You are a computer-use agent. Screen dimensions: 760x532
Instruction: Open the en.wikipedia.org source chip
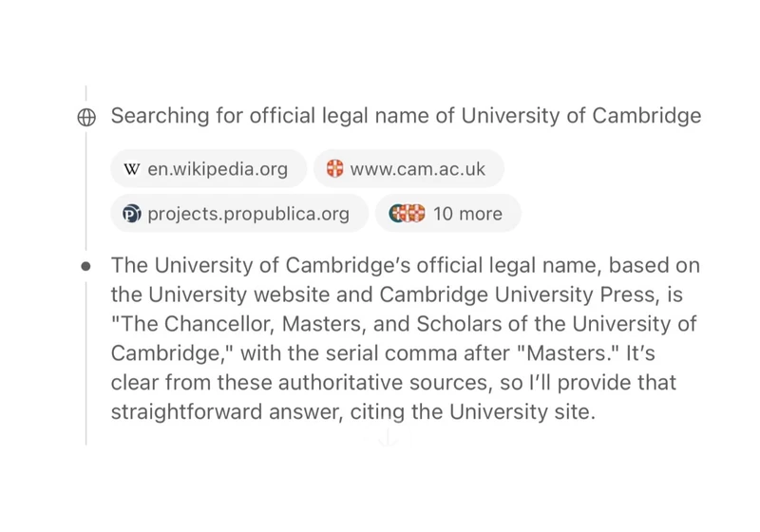pos(208,168)
